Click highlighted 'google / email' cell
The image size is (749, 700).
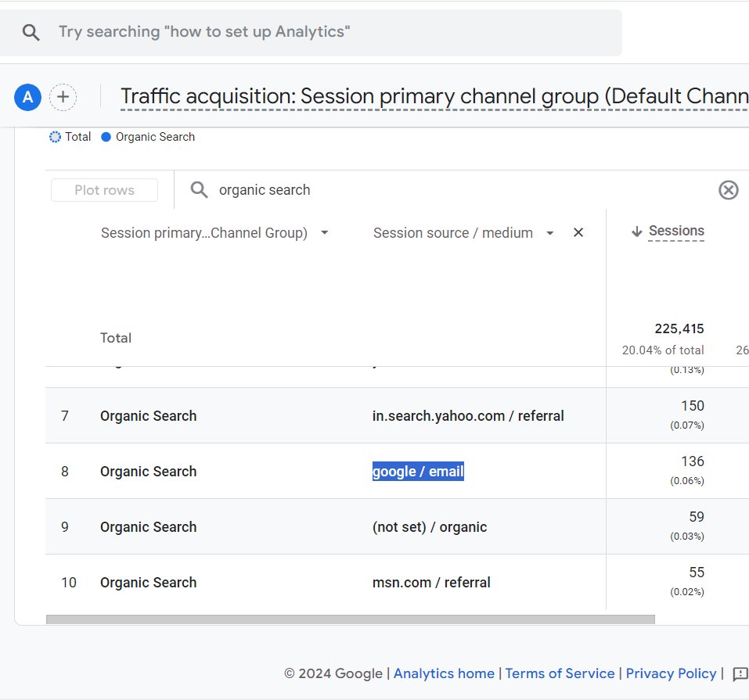pos(418,472)
